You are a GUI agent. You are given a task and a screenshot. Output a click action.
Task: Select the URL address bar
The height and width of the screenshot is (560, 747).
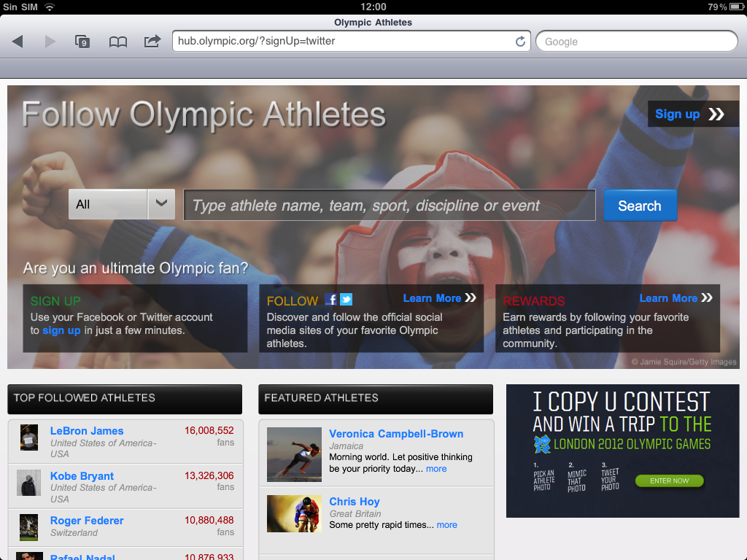click(351, 42)
